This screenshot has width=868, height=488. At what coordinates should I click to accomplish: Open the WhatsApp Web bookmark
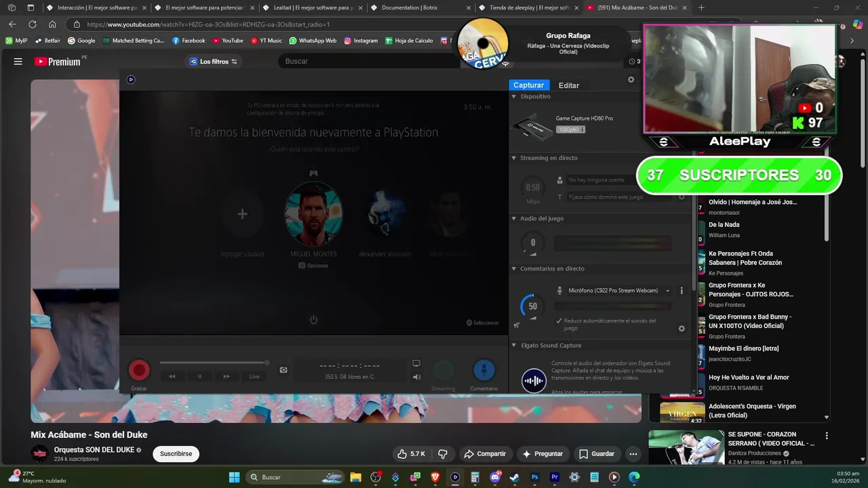coord(313,41)
